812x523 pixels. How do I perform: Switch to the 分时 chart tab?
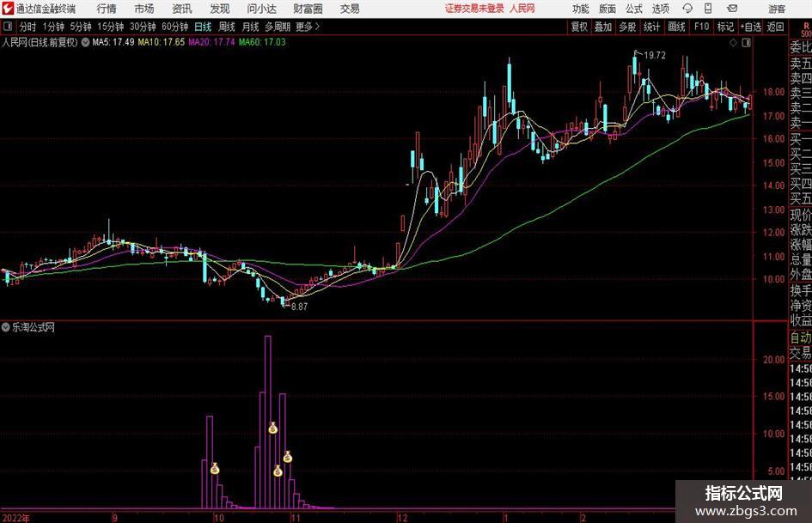[x=28, y=27]
